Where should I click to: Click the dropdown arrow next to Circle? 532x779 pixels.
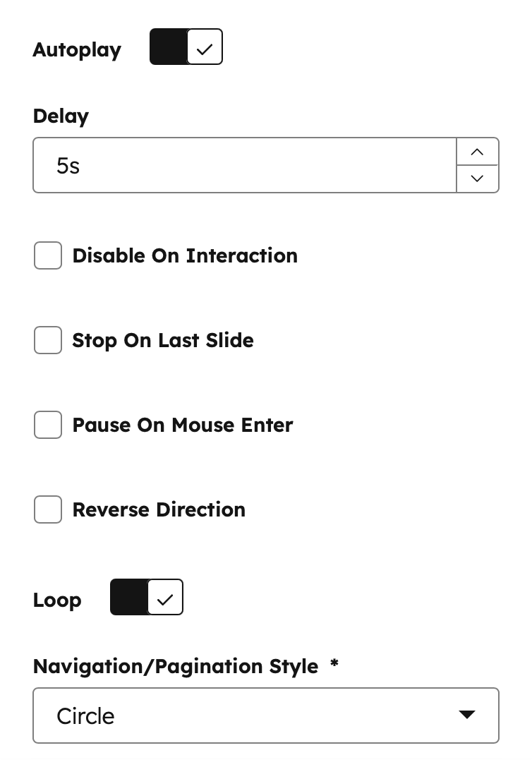coord(467,714)
